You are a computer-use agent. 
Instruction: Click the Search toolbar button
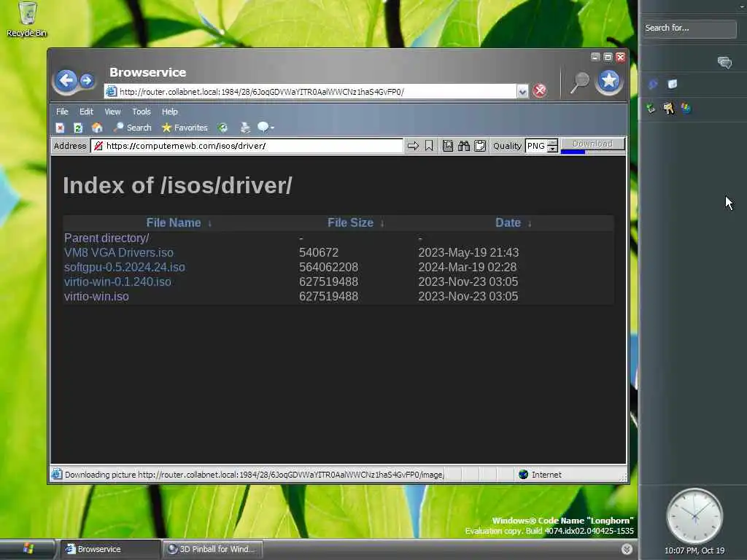(x=133, y=128)
